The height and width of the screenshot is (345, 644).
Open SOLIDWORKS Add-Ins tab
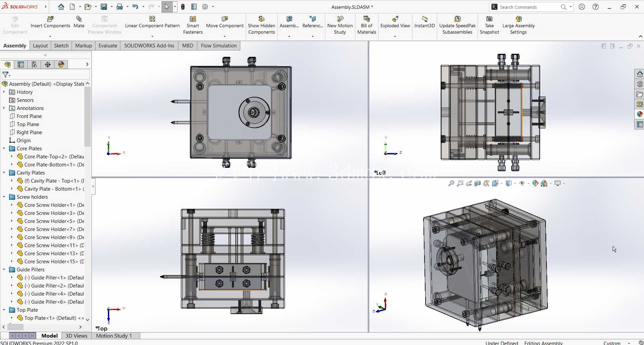(149, 46)
